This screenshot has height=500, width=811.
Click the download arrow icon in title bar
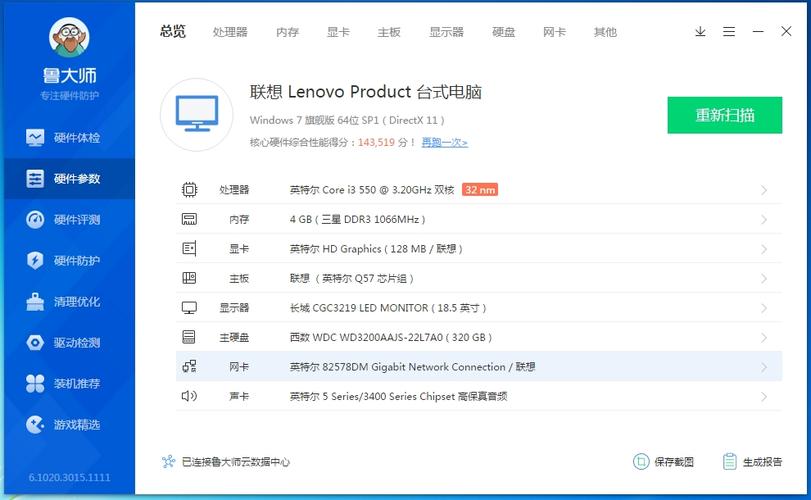pyautogui.click(x=700, y=32)
